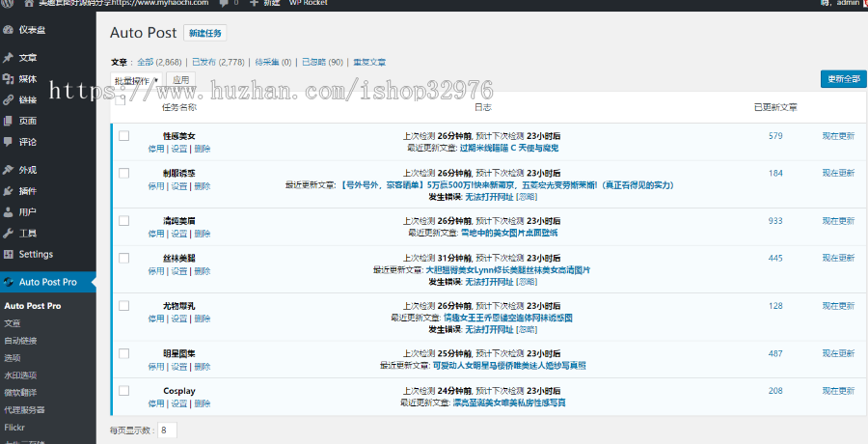Open the 外观 appearance brush icon
Viewport: 868px width, 444px height.
click(8, 170)
